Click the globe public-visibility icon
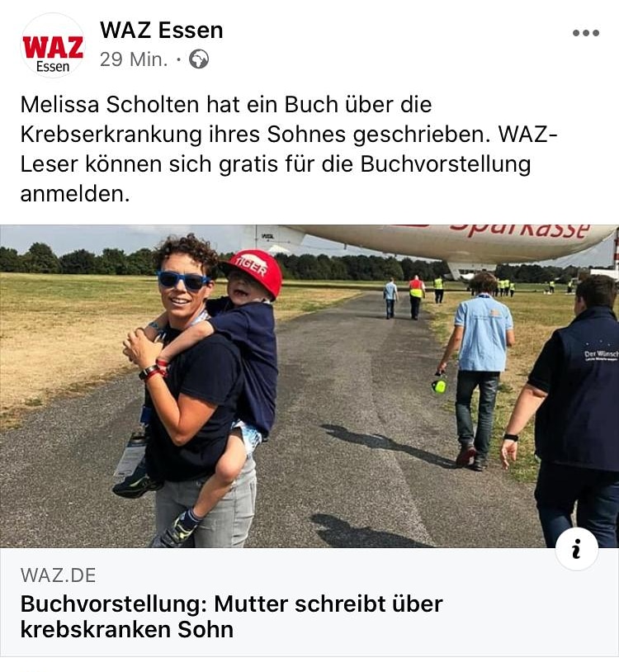This screenshot has height=672, width=619. [x=199, y=59]
